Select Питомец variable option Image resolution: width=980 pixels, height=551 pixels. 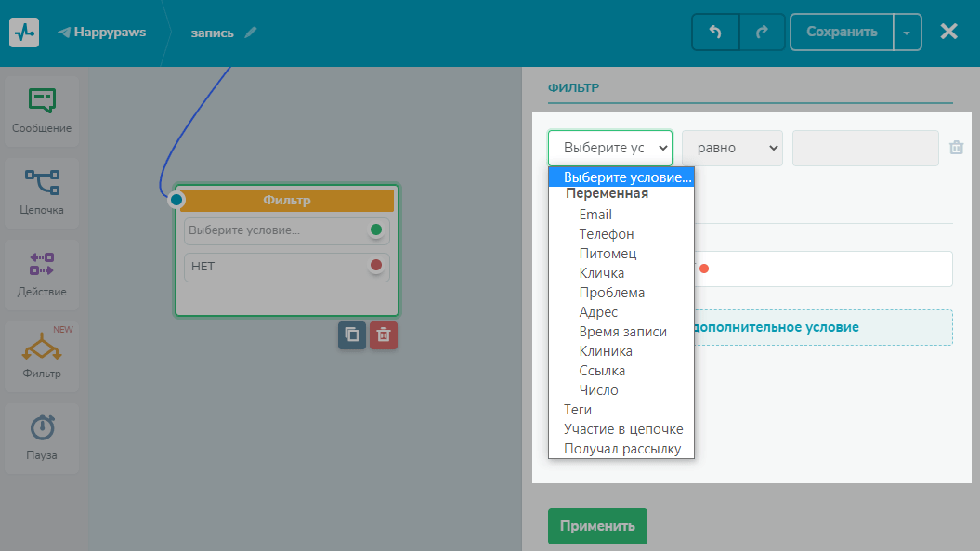click(621, 254)
